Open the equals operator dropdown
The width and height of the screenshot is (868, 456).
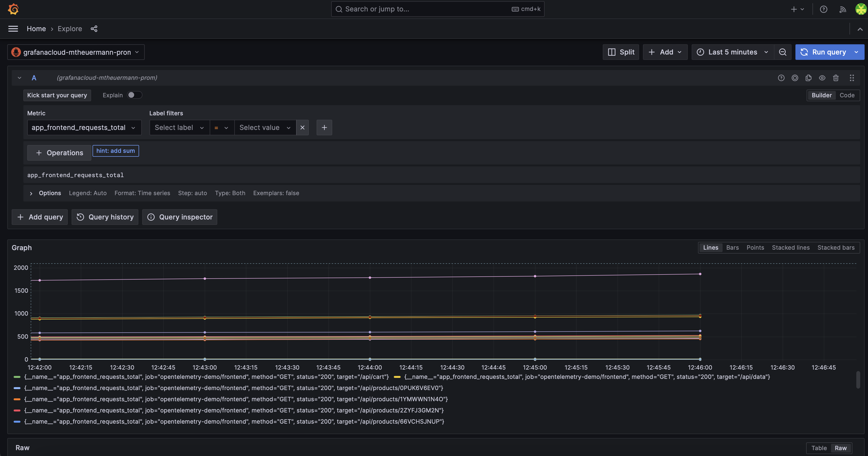222,127
